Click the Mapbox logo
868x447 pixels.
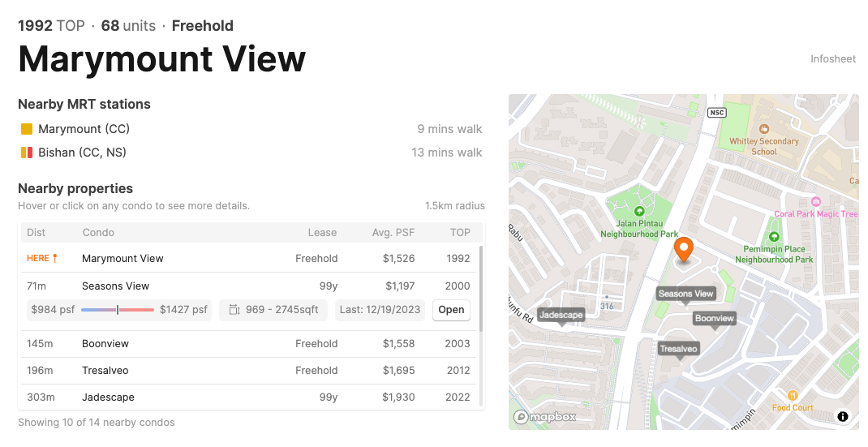click(546, 417)
